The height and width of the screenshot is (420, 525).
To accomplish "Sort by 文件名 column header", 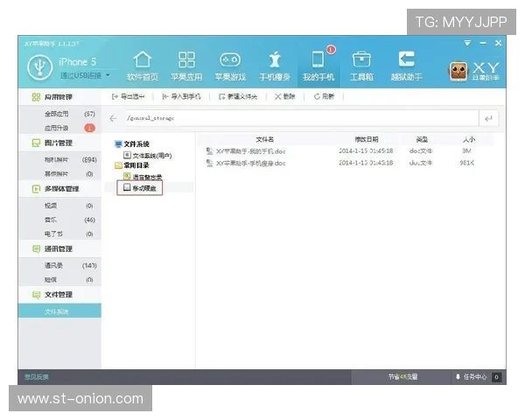I will tap(265, 139).
